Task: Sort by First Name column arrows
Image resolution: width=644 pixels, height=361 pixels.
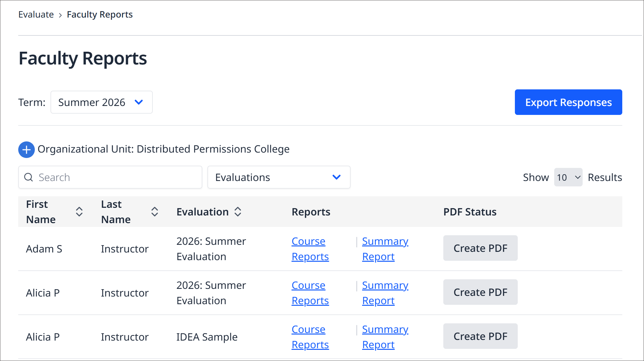Action: 79,212
